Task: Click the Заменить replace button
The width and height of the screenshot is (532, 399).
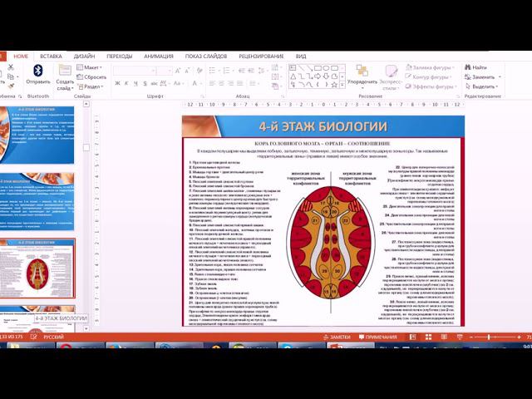Action: click(482, 77)
